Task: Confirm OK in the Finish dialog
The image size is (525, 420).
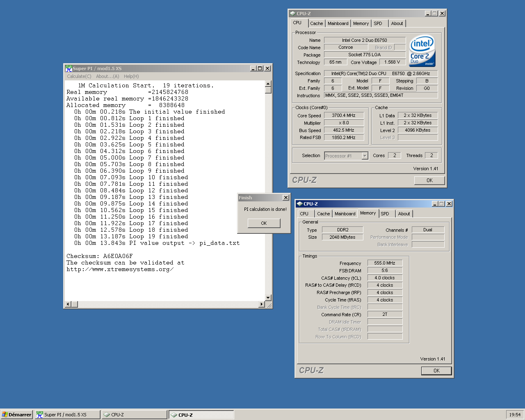Action: 264,223
